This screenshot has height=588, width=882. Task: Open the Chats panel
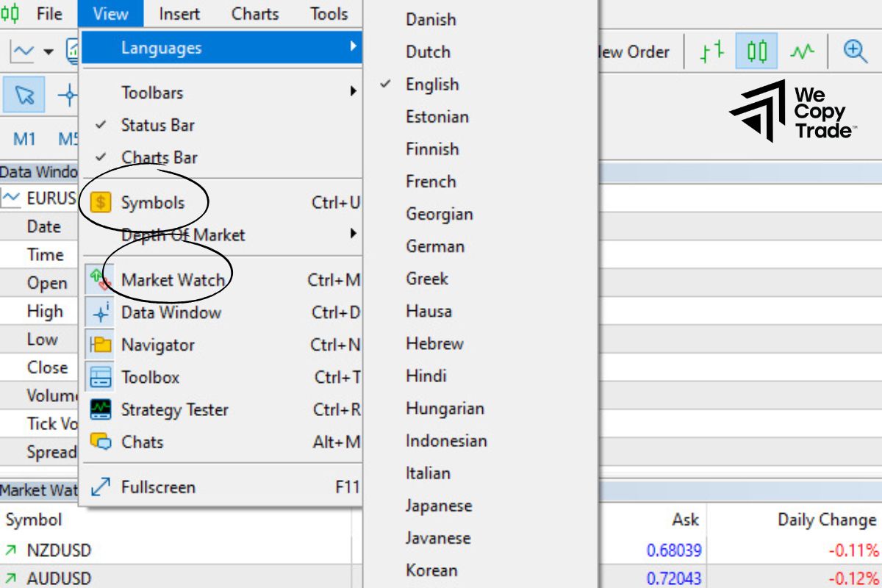[x=142, y=442]
